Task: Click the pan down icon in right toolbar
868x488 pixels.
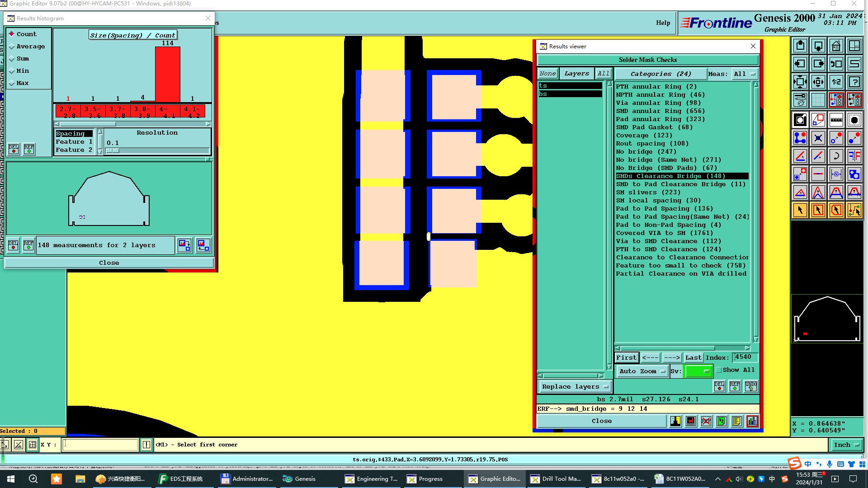Action: (818, 46)
